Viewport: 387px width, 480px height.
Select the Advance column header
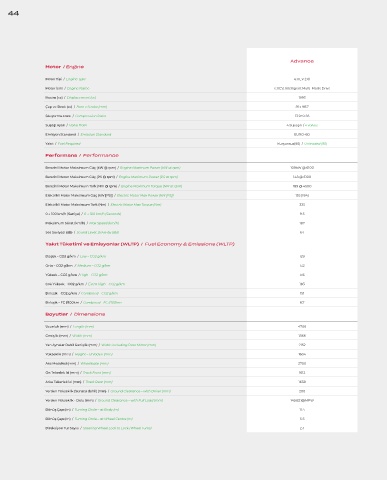pos(302,61)
